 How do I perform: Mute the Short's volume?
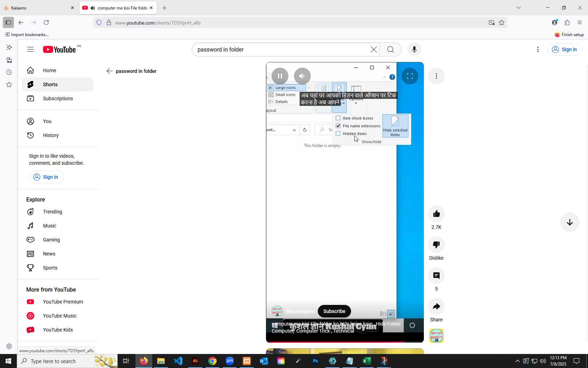tap(302, 76)
